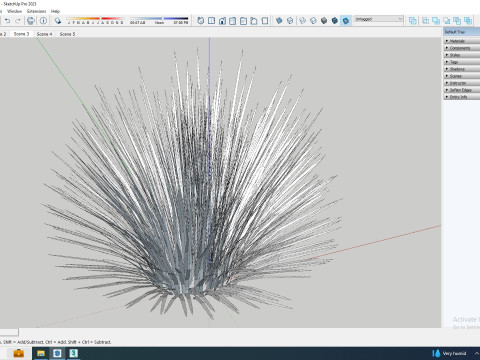The image size is (480, 360).
Task: Click the Redo arrow icon
Action: click(18, 21)
